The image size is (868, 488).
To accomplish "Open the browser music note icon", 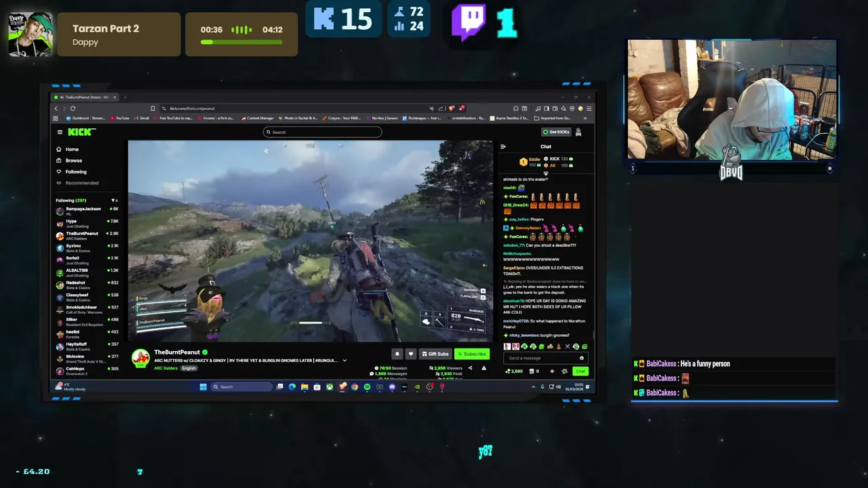I will click(x=538, y=108).
